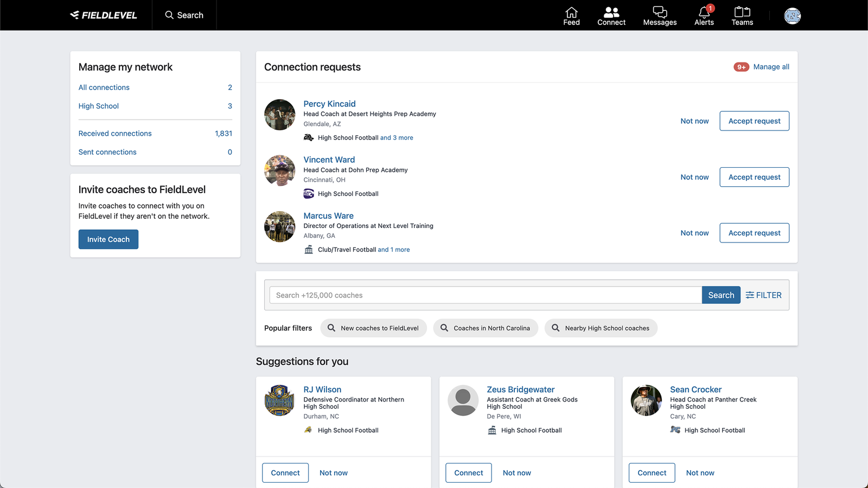868x488 pixels.
Task: Click the Invite Coach button
Action: coord(108,239)
